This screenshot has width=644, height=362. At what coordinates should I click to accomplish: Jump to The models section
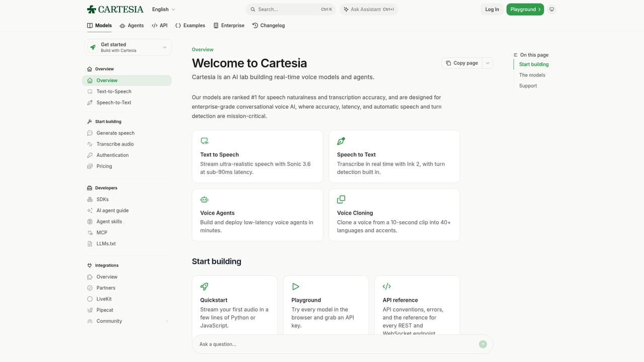click(x=532, y=75)
